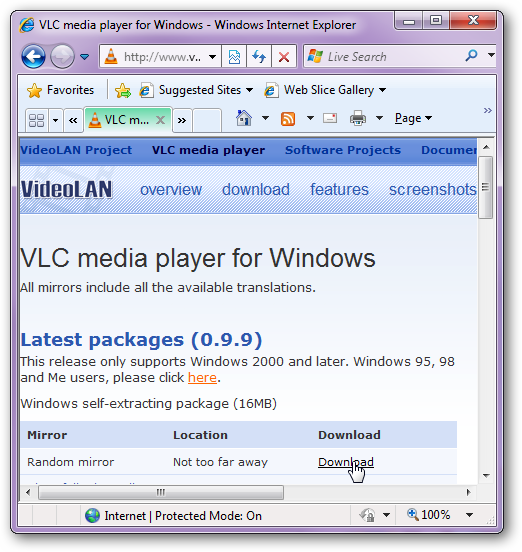Click the Home house icon
Viewport: 522px width, 552px height.
point(244,118)
